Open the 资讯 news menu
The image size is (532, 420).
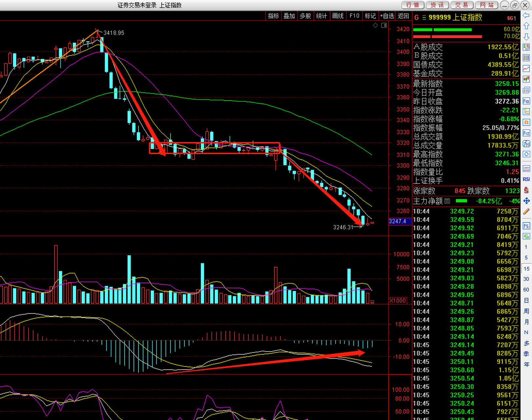[x=438, y=5]
